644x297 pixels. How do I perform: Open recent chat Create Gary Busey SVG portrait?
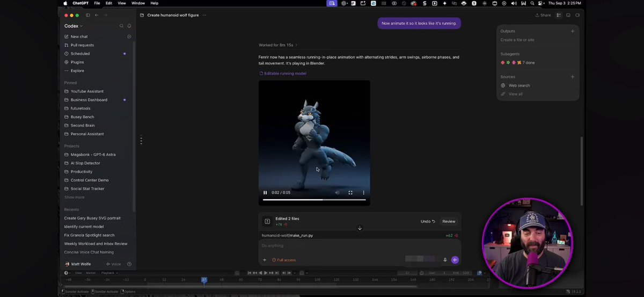pos(92,218)
